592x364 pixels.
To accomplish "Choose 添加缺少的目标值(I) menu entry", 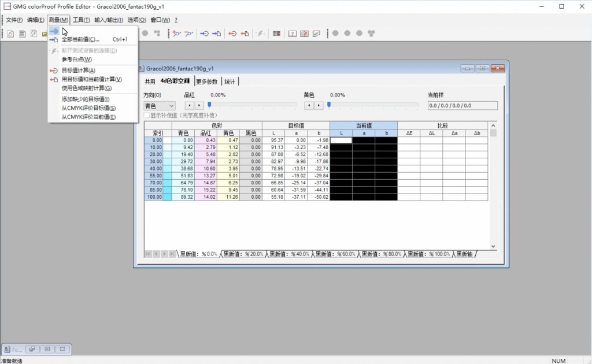I will coord(92,99).
